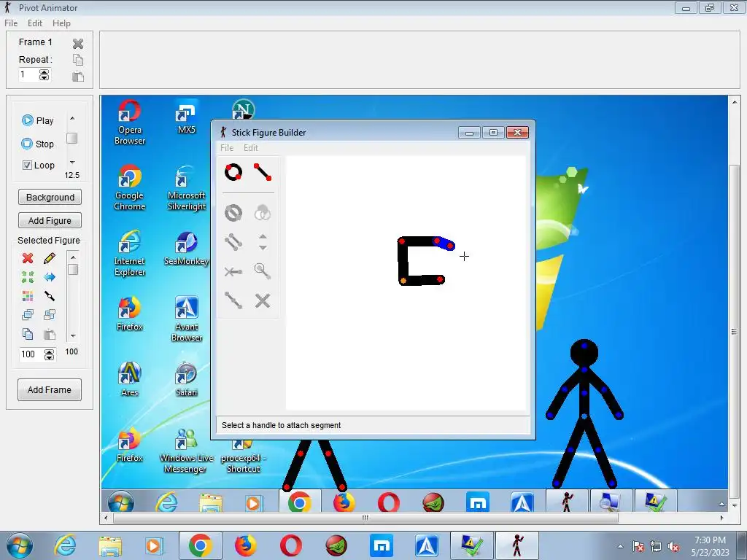The height and width of the screenshot is (560, 747).
Task: Click the greyed circle fill icon
Action: (263, 213)
